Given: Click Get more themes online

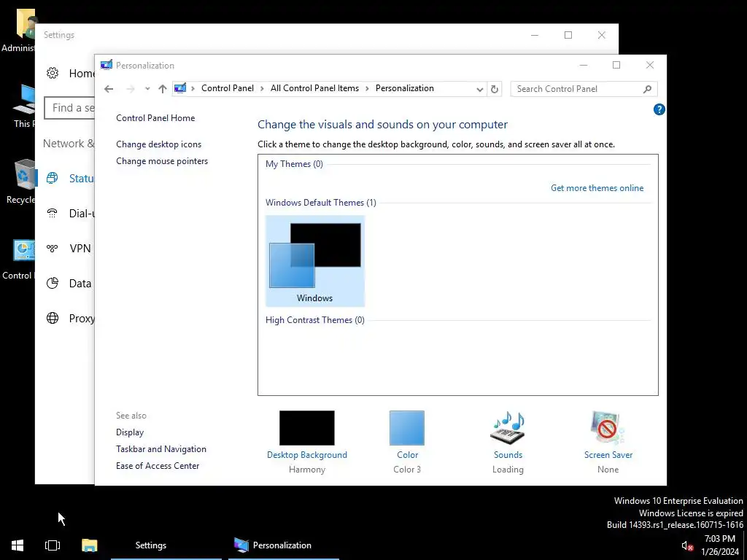Looking at the screenshot, I should click(x=597, y=188).
